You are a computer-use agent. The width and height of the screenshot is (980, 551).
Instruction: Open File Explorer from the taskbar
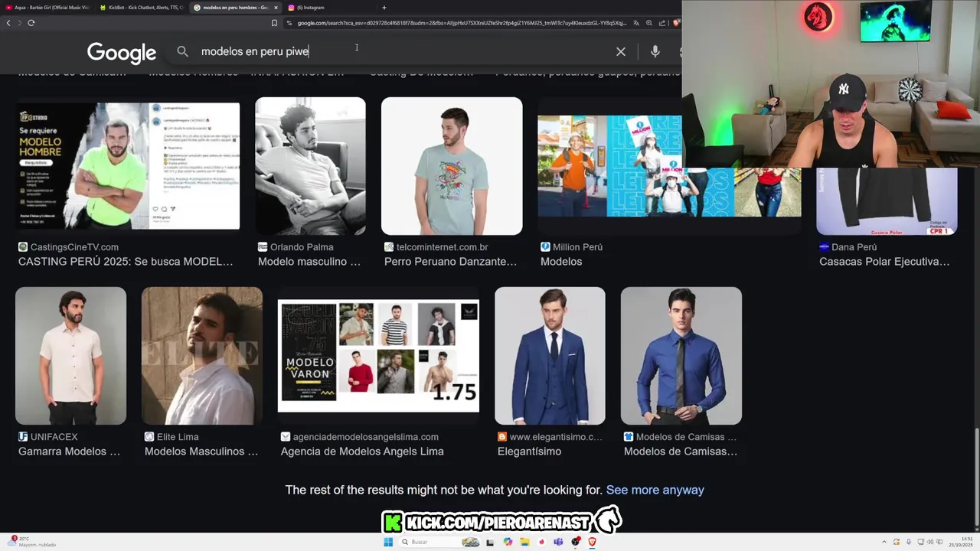[524, 542]
